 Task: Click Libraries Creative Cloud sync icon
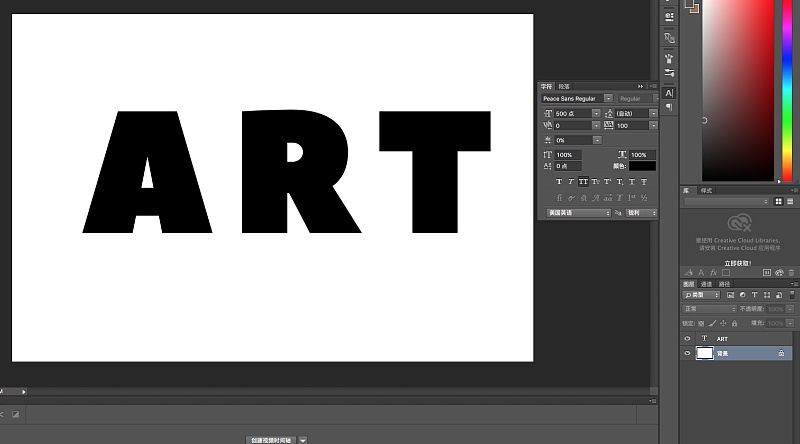(779, 273)
